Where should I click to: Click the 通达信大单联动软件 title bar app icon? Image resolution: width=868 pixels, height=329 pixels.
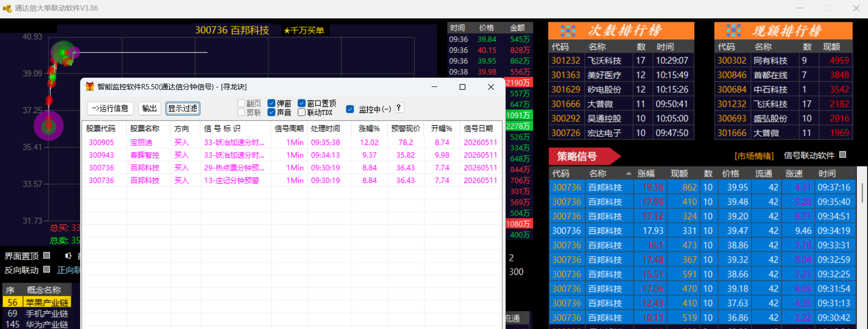[7, 8]
